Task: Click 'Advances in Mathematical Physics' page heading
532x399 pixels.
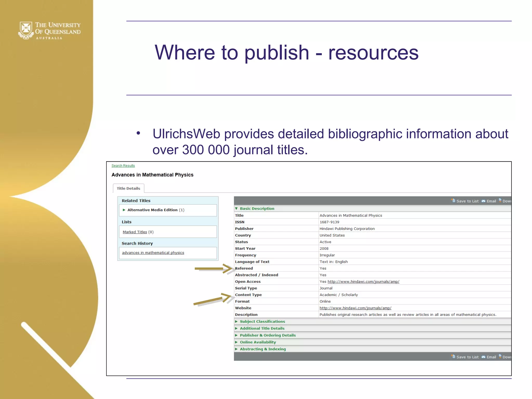Action: (152, 175)
